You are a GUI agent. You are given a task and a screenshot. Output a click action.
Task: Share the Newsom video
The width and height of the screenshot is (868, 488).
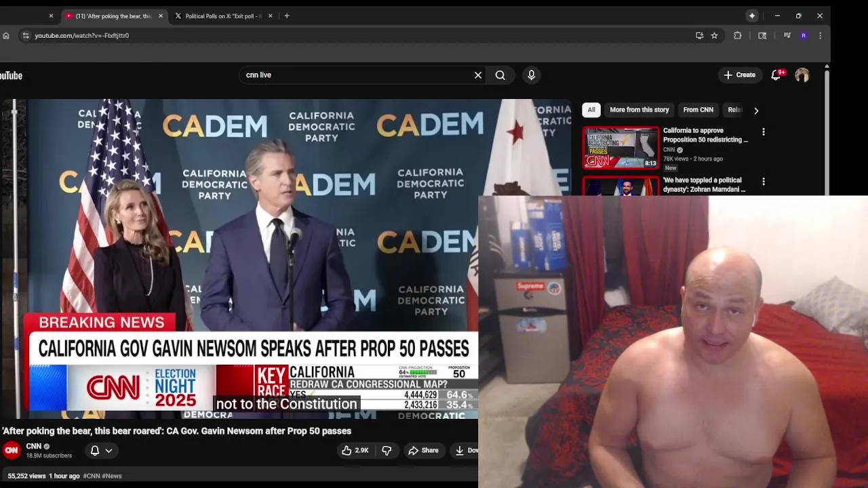pyautogui.click(x=423, y=450)
